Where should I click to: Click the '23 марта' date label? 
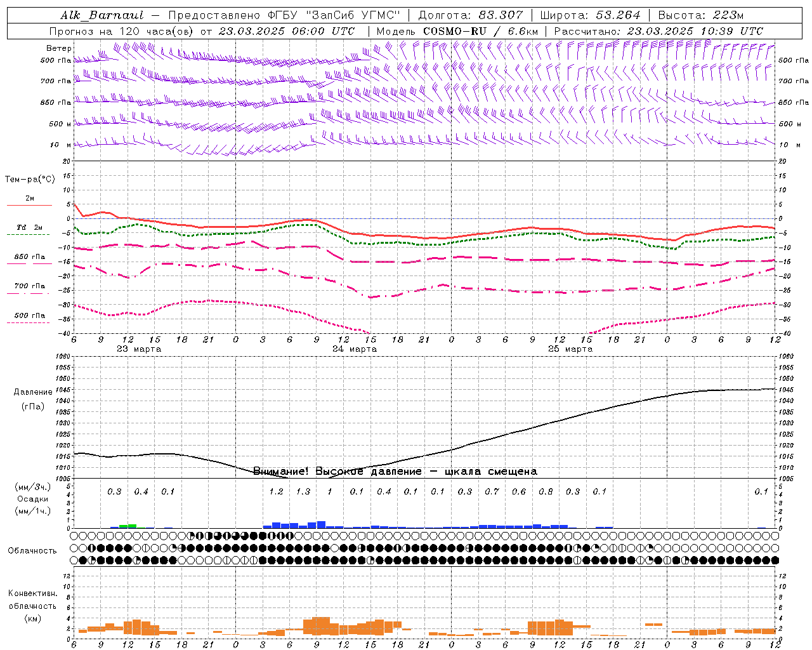coord(139,349)
